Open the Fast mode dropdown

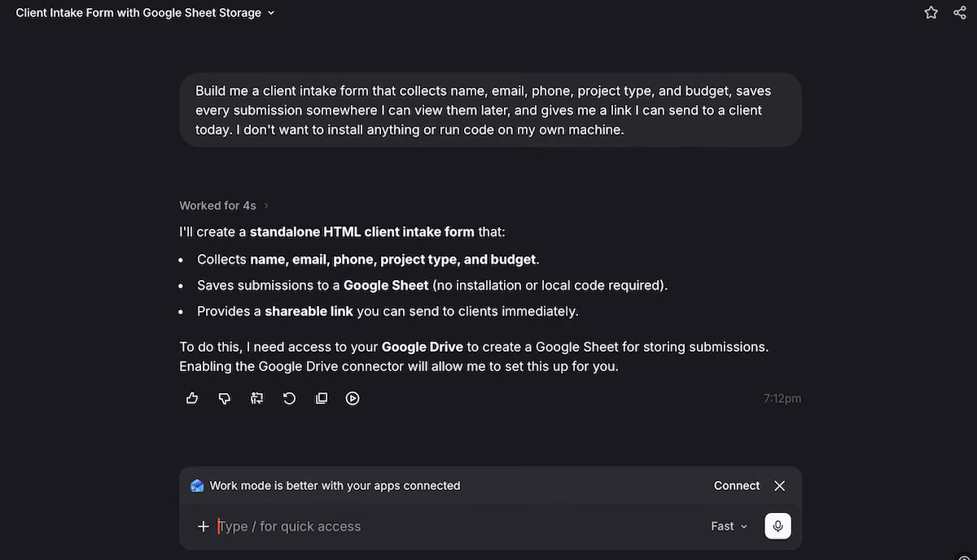coord(729,527)
